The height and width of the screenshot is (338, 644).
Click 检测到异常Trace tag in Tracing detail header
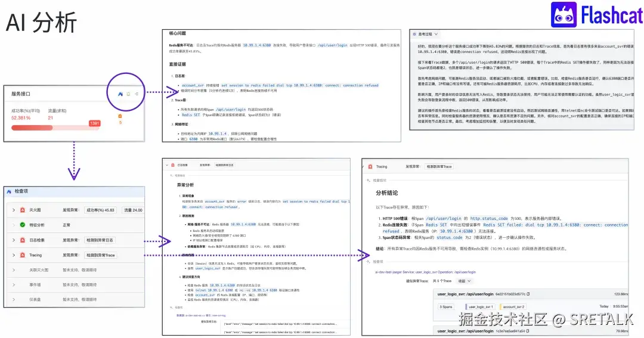click(439, 167)
